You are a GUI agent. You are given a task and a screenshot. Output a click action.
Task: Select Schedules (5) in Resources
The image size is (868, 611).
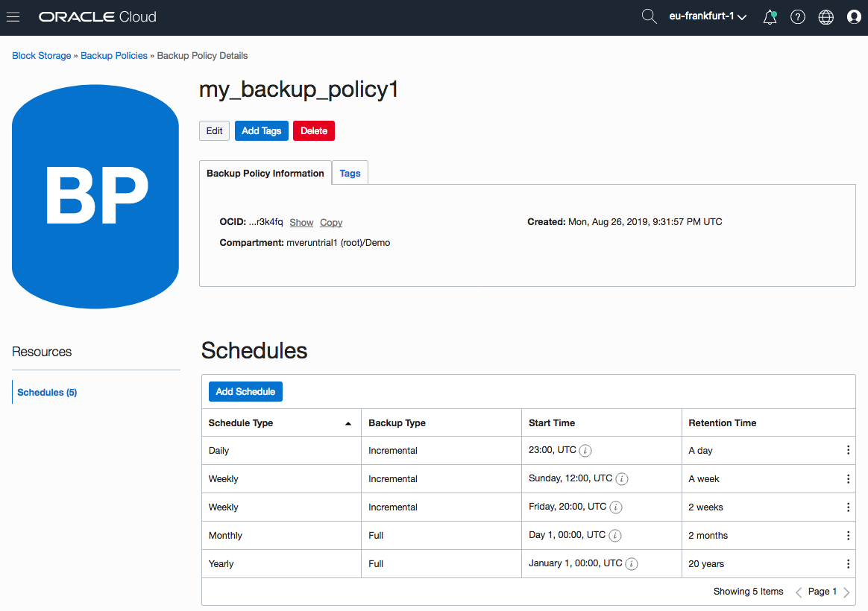[x=47, y=392]
